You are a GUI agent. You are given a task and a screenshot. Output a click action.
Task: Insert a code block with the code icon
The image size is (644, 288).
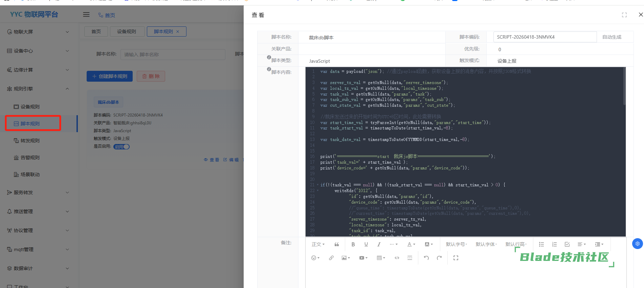[x=397, y=258]
